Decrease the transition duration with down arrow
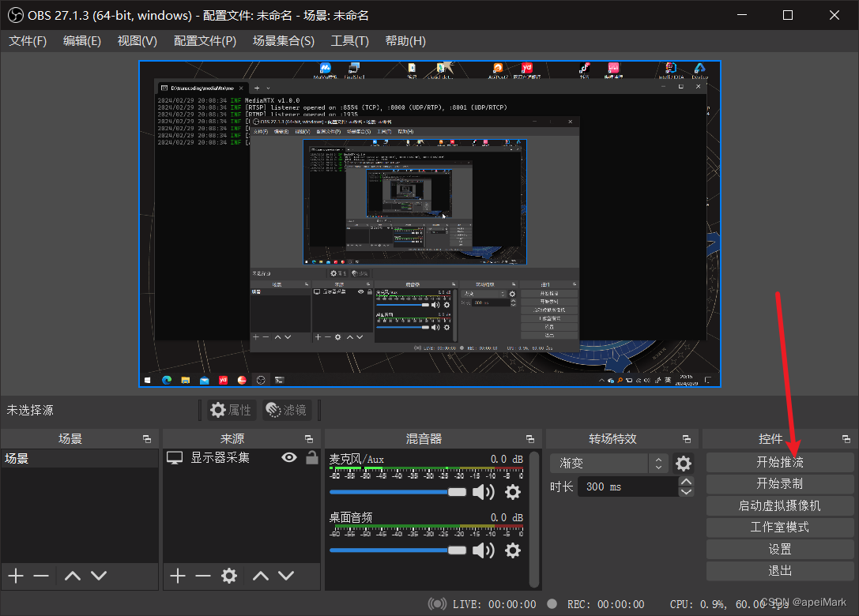 point(686,492)
